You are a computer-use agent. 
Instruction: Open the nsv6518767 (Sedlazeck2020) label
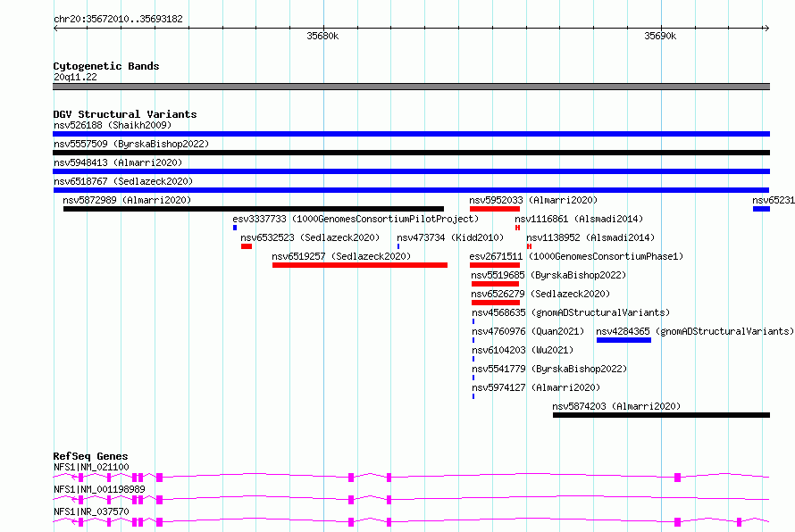[x=123, y=181]
